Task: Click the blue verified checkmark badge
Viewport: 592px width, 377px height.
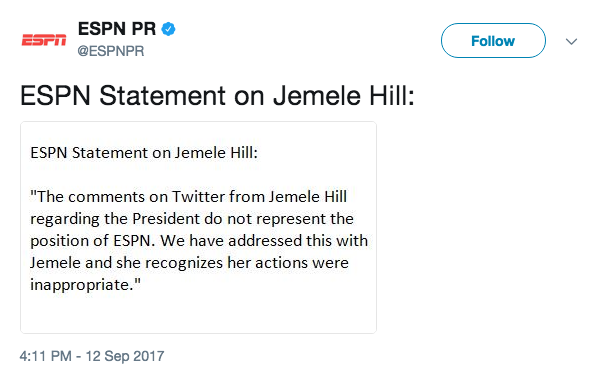Action: click(168, 29)
